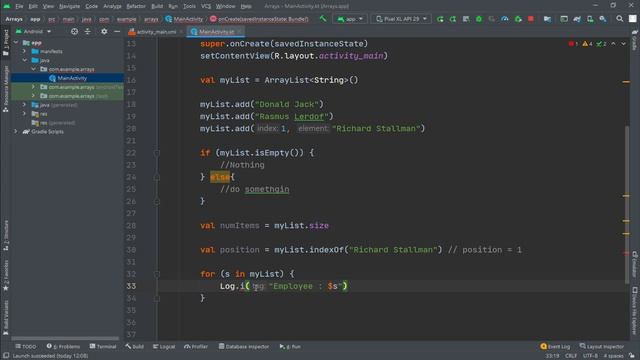Open the Layout Inspector tool window
640x360 pixels.
tap(602, 347)
